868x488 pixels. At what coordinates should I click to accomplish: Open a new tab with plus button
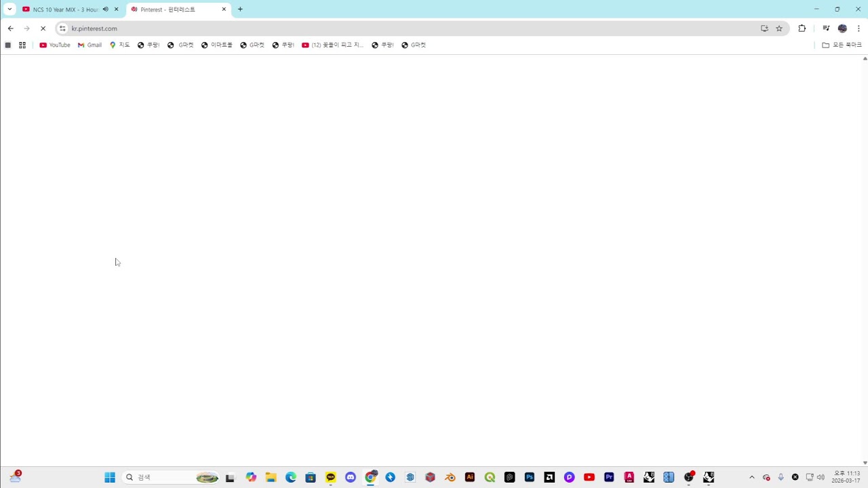[240, 9]
